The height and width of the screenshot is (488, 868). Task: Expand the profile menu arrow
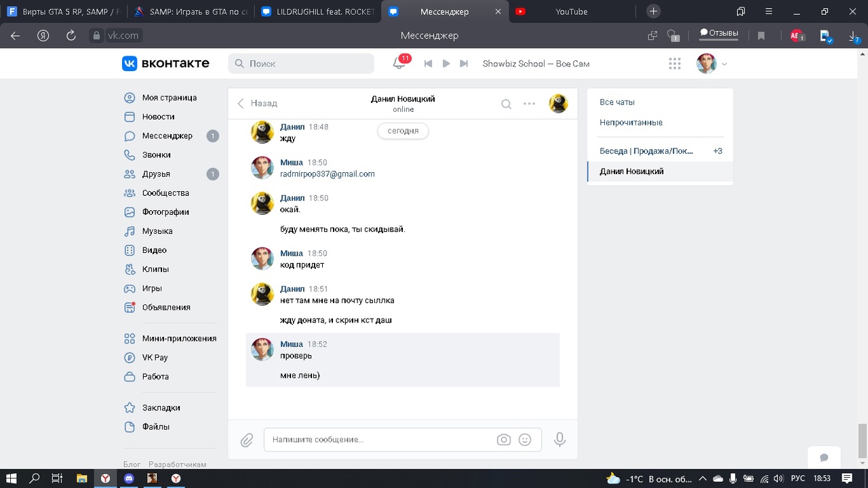(724, 64)
